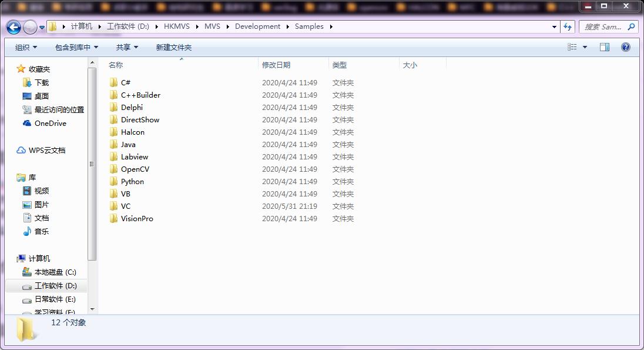
Task: Select the 工作软件 (D:) breadcrumb segment
Action: click(128, 26)
